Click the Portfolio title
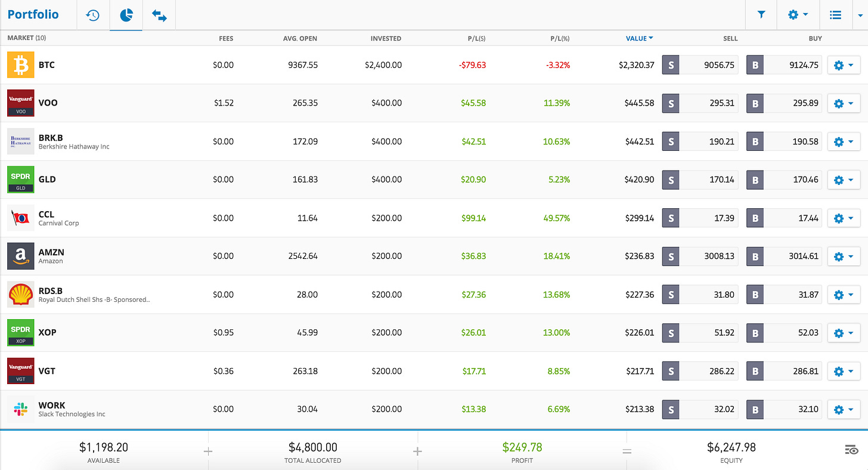 coord(33,14)
